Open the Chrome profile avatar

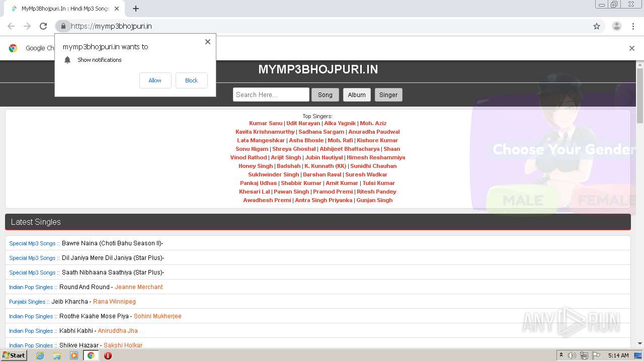tap(616, 26)
